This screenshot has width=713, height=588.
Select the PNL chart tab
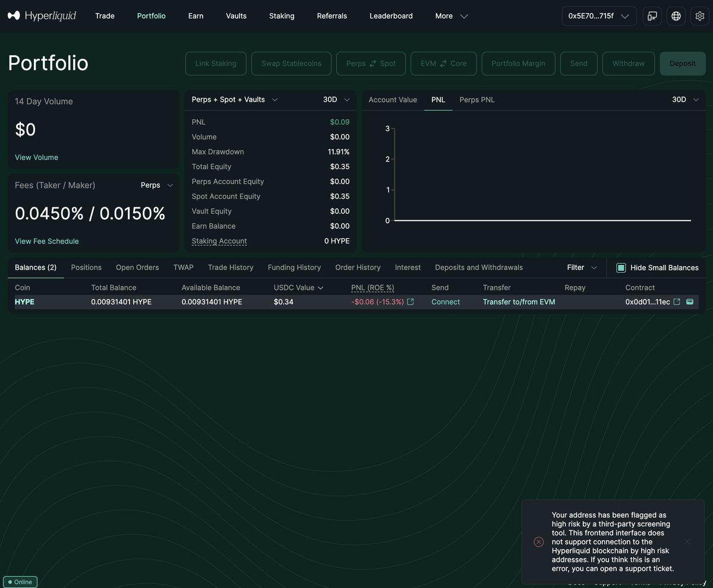point(438,100)
